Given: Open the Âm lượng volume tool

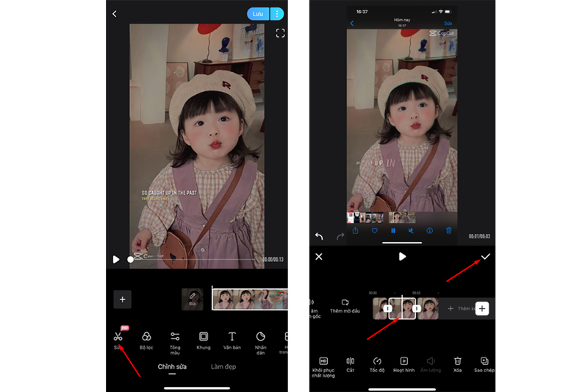Looking at the screenshot, I should pyautogui.click(x=431, y=365).
